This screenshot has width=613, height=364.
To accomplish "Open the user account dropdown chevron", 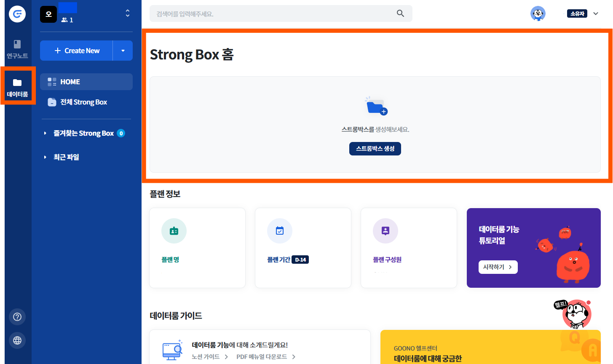I will (596, 13).
